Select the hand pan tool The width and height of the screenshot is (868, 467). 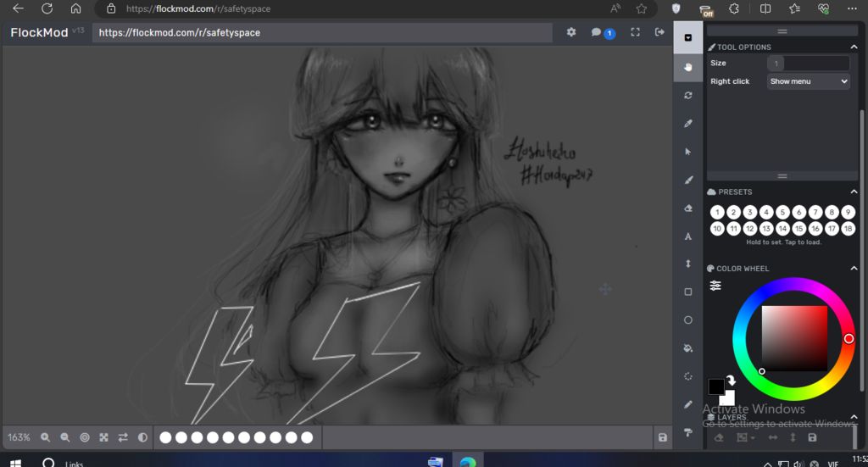click(688, 68)
